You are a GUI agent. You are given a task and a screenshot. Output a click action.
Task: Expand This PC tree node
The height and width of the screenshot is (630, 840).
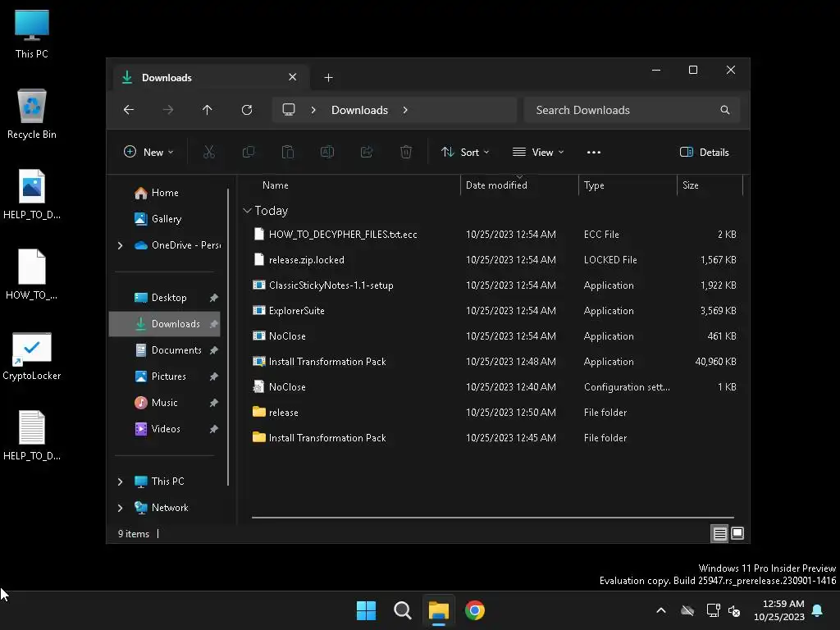tap(120, 482)
